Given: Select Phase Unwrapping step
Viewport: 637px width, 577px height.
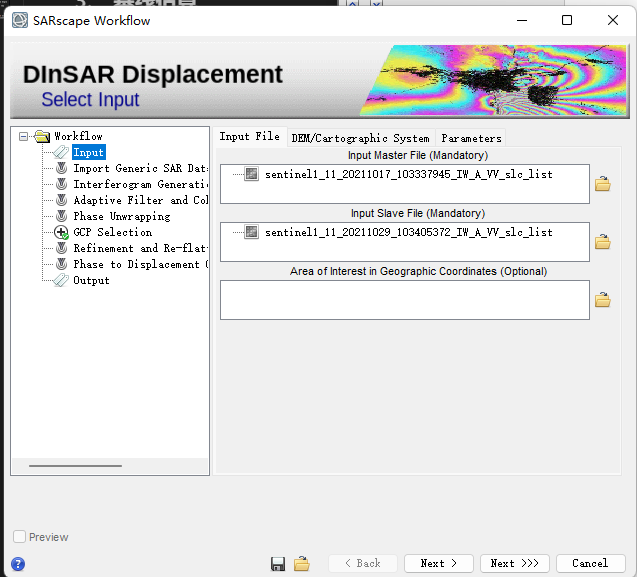Looking at the screenshot, I should [121, 216].
